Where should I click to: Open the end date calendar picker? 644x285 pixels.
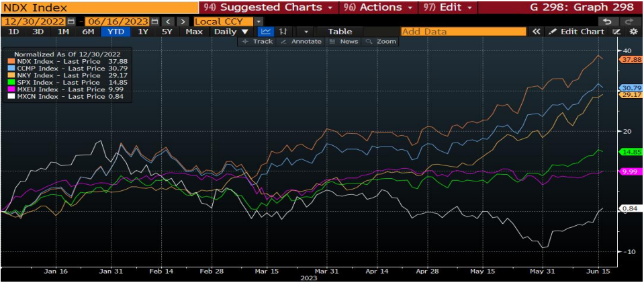click(x=155, y=22)
